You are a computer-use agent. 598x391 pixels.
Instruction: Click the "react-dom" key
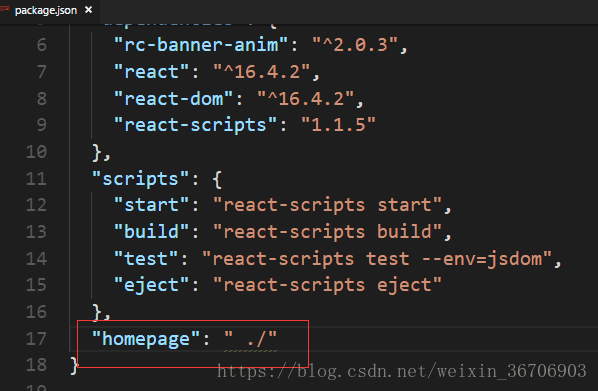tap(174, 99)
